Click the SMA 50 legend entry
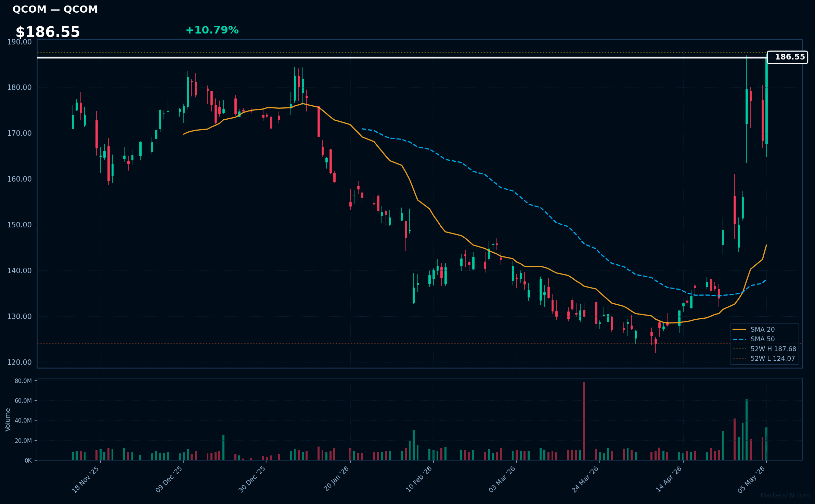The image size is (815, 504). [x=753, y=339]
